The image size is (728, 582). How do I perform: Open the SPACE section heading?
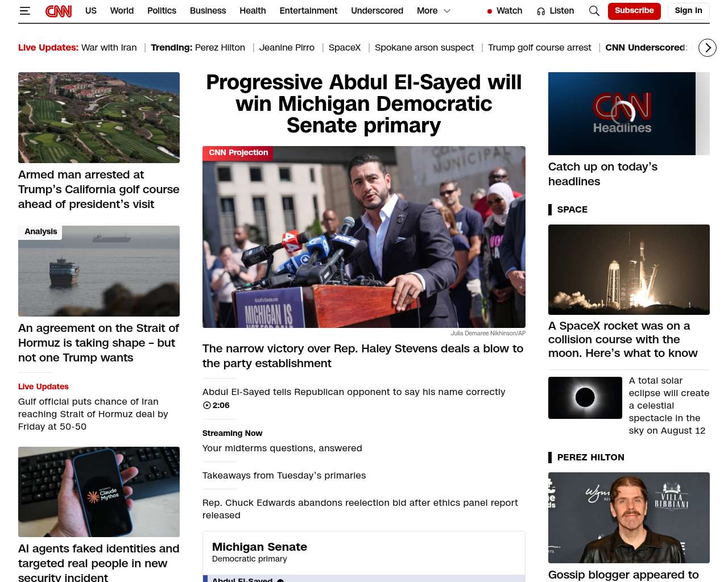tap(572, 210)
